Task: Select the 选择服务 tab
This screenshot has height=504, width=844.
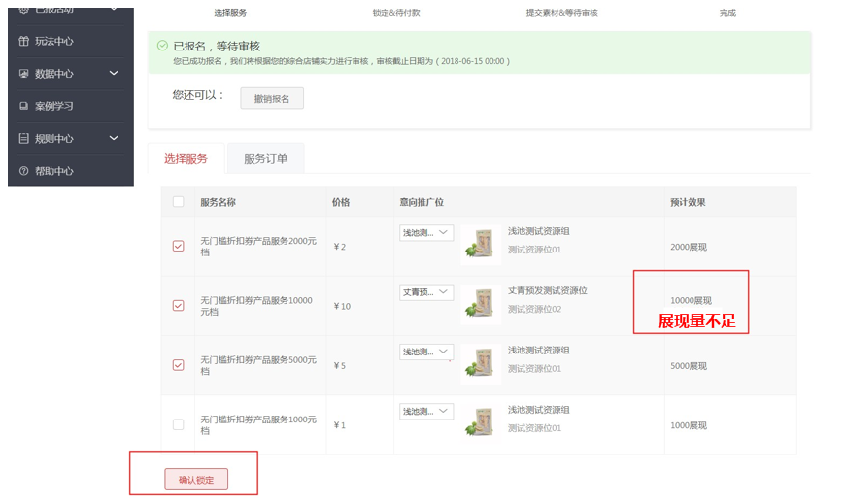Action: point(186,158)
